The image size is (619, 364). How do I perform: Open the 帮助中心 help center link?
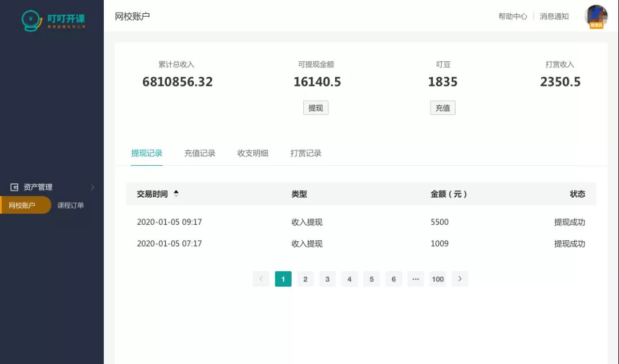click(512, 16)
